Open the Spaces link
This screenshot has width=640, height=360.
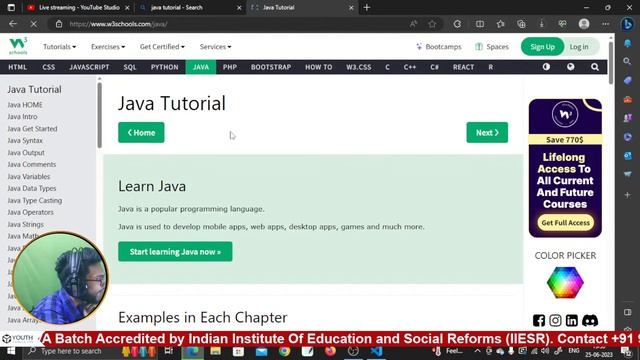coord(492,47)
